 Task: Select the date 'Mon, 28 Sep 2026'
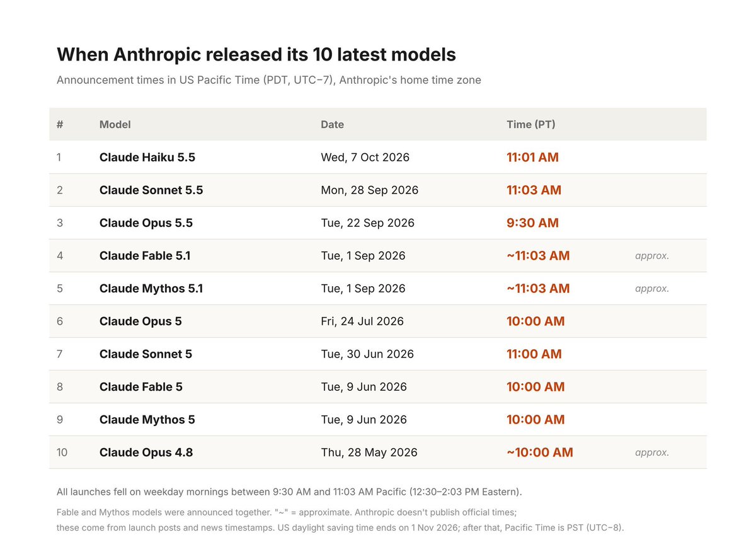[370, 190]
